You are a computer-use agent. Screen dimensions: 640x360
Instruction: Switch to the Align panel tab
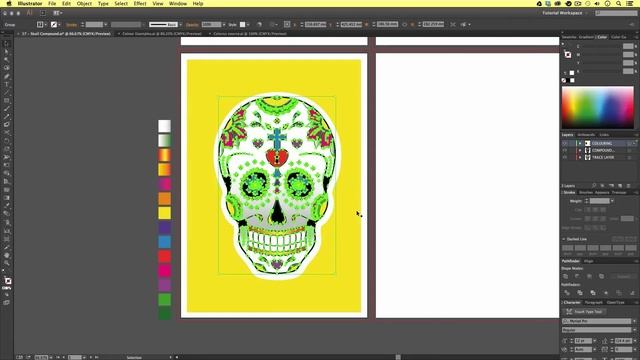[x=588, y=261]
